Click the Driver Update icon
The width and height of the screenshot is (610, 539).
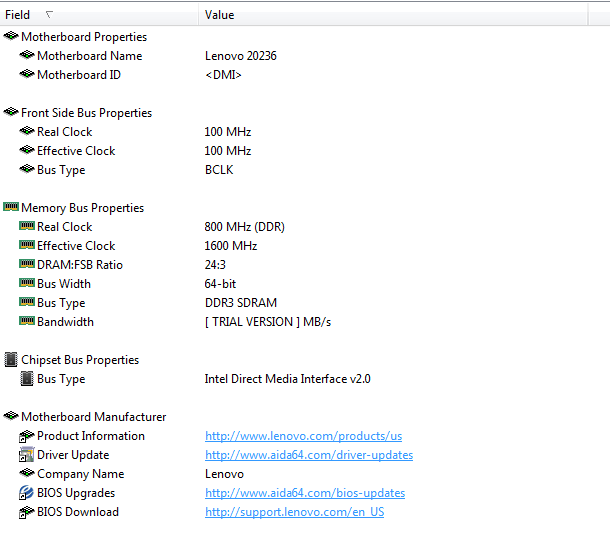27,455
